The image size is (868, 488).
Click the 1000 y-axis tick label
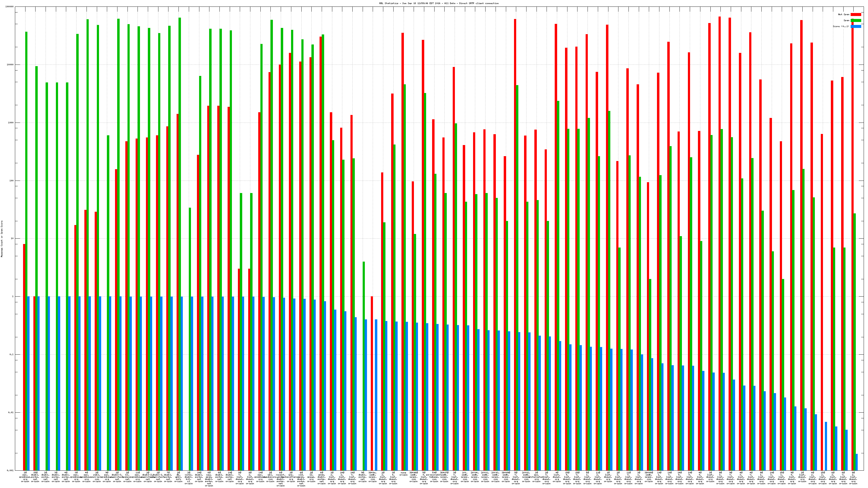pos(11,123)
